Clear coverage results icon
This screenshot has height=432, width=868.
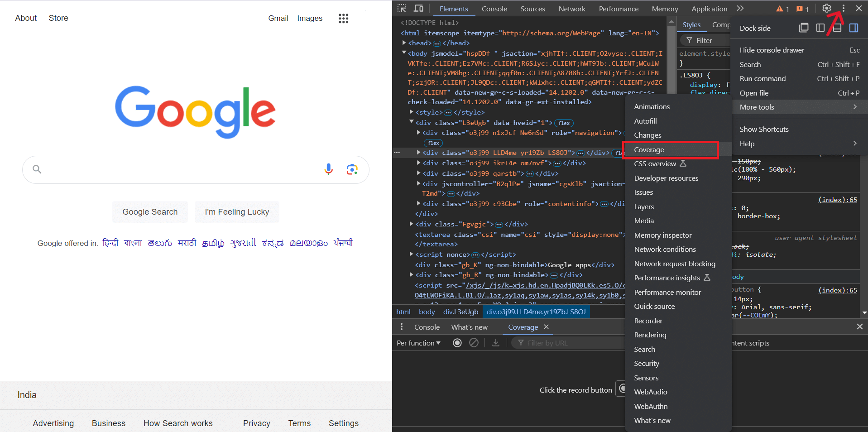tap(474, 343)
